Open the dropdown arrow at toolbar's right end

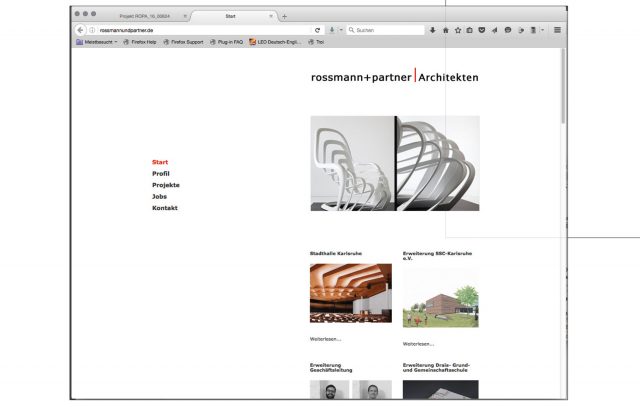[x=543, y=30]
